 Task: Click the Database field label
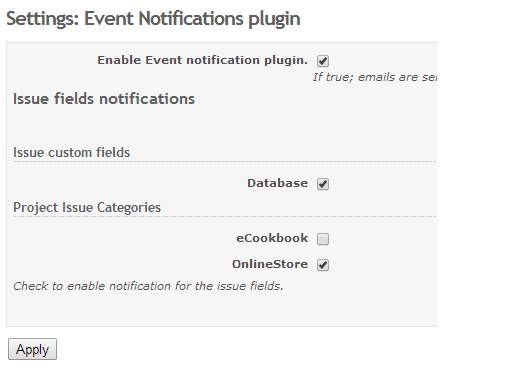tap(277, 183)
